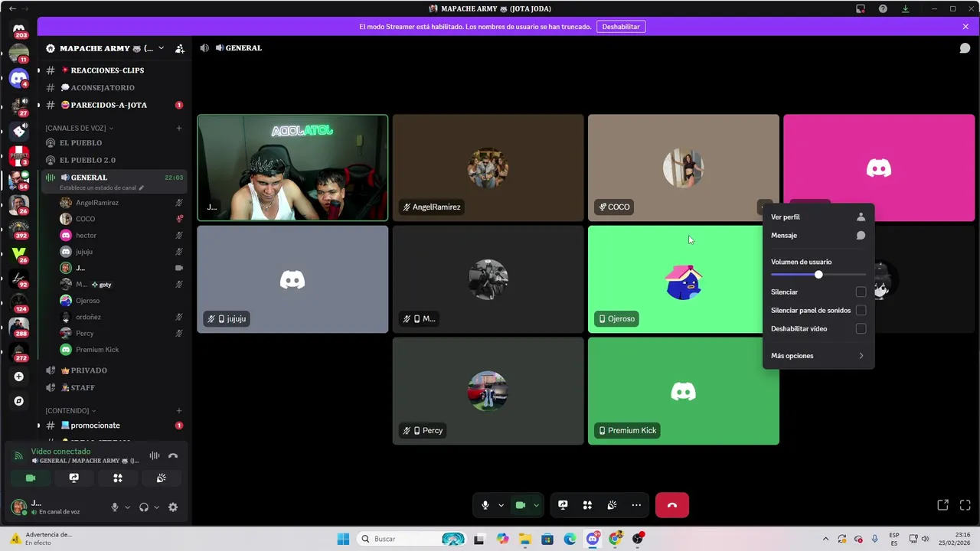The width and height of the screenshot is (980, 551).
Task: Open camera options arrow in call bar
Action: [x=536, y=505]
